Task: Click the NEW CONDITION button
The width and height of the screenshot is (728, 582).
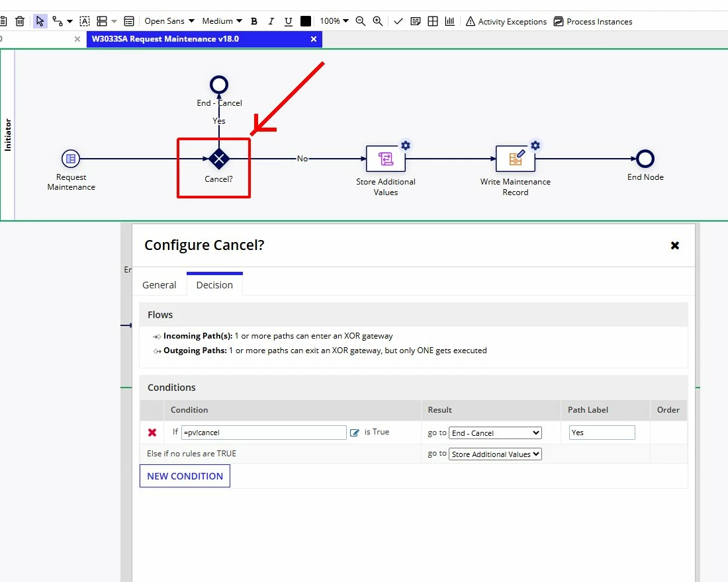Action: [x=185, y=476]
